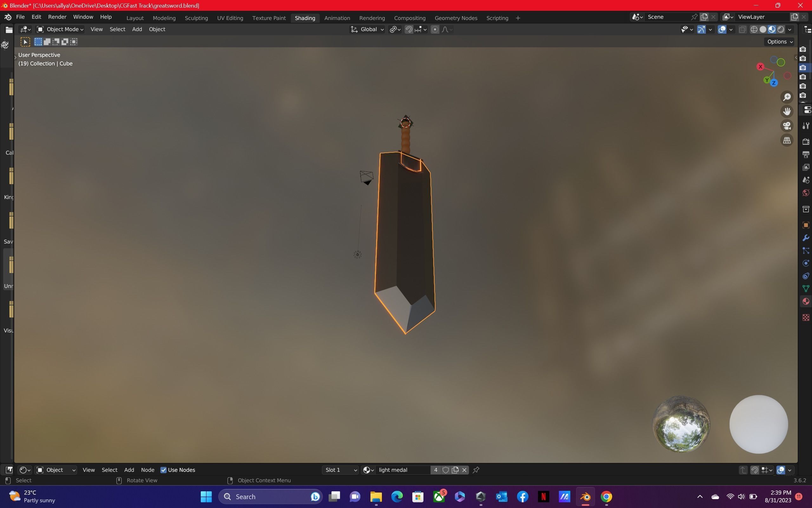Choose the set-new-selection mode icon
This screenshot has width=812, height=508.
[38, 42]
